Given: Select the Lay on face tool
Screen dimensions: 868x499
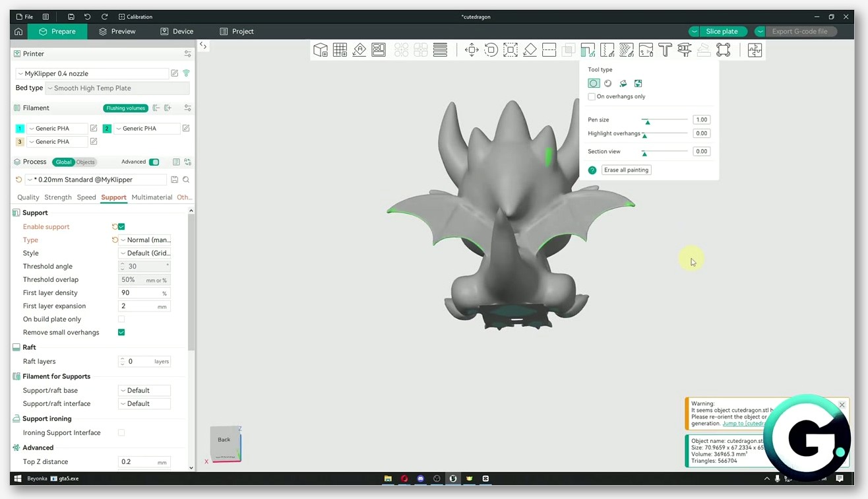Looking at the screenshot, I should (x=530, y=50).
